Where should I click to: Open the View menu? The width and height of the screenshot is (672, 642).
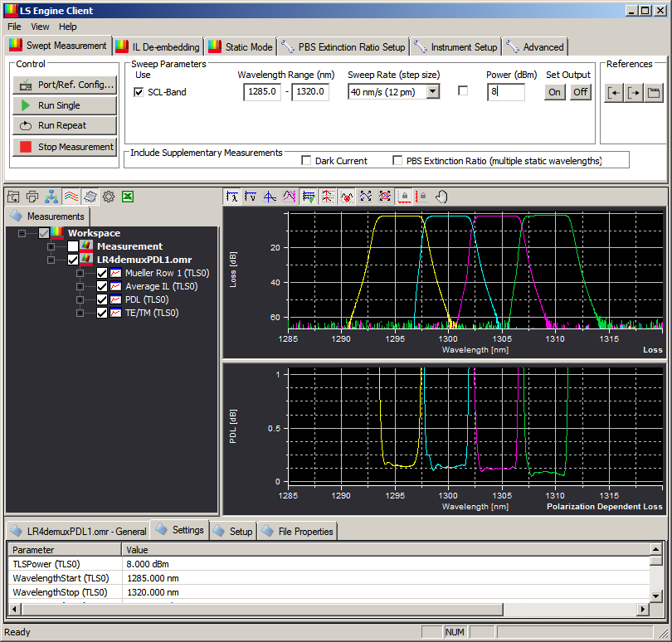click(40, 27)
